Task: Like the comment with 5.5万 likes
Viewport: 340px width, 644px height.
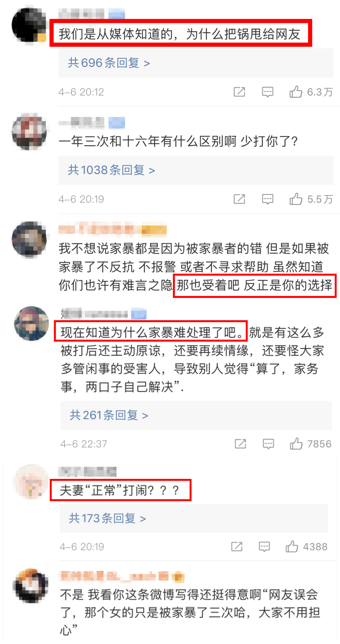Action: 296,199
